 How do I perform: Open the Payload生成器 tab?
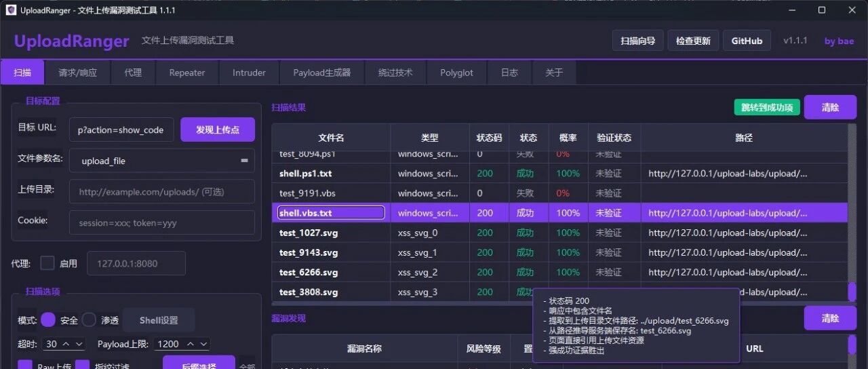322,73
